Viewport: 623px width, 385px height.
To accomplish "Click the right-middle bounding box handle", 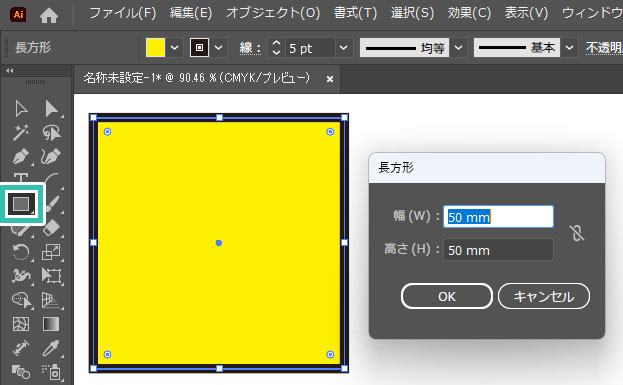I will point(344,242).
